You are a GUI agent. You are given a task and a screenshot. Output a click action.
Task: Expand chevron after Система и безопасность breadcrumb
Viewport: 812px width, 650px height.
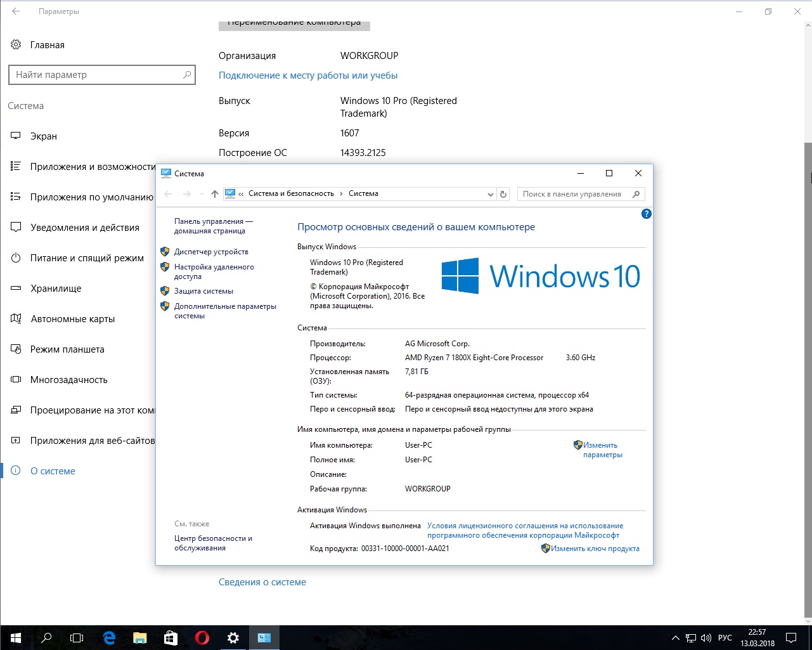click(x=342, y=194)
